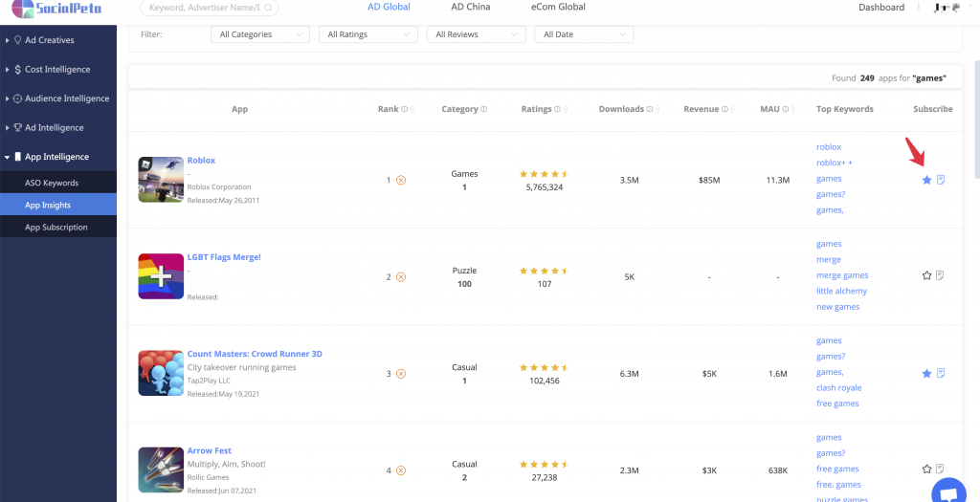Open ASO Keywords in sidebar
The width and height of the screenshot is (980, 502).
point(58,183)
